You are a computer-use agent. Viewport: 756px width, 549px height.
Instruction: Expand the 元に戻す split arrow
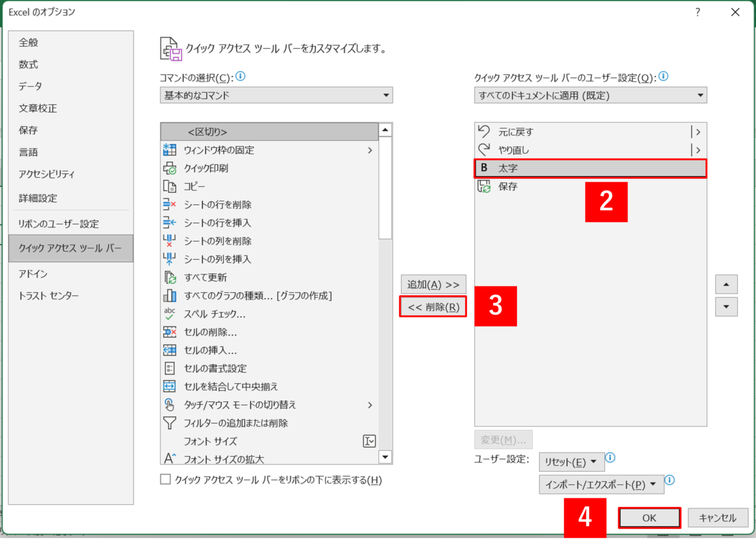pos(697,132)
